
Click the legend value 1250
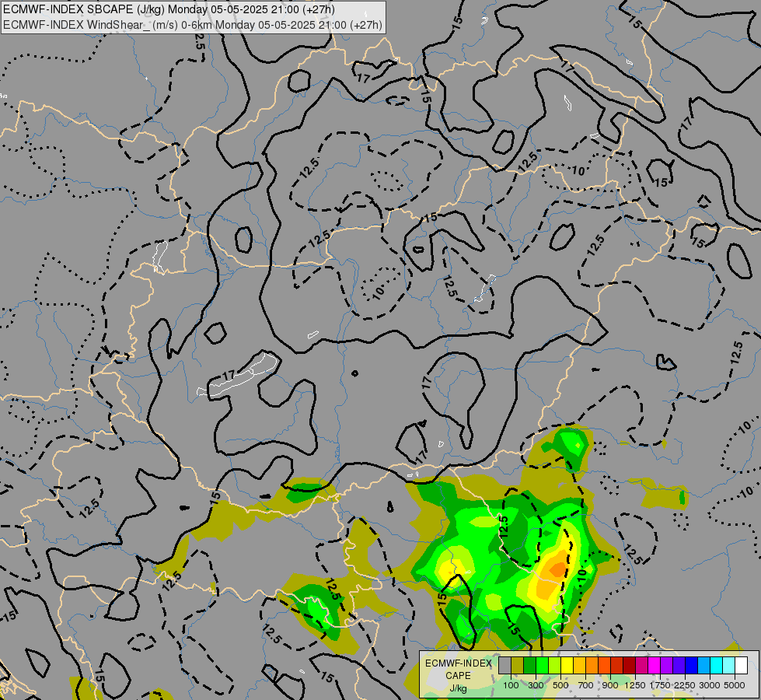635,685
